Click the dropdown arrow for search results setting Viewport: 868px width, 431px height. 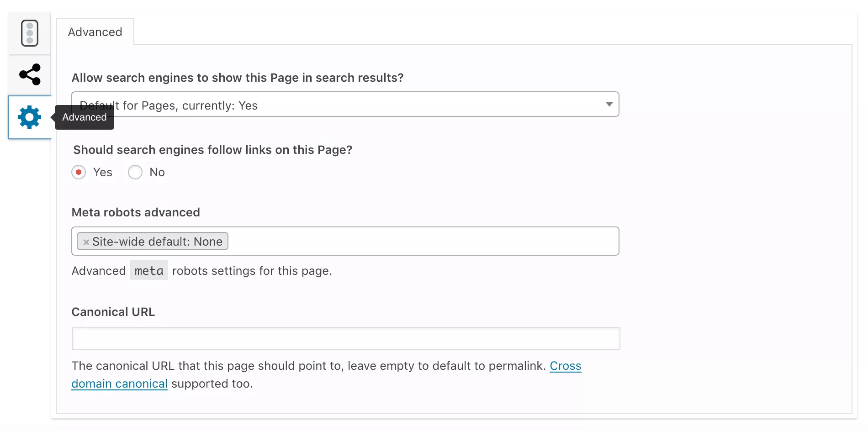pos(609,105)
